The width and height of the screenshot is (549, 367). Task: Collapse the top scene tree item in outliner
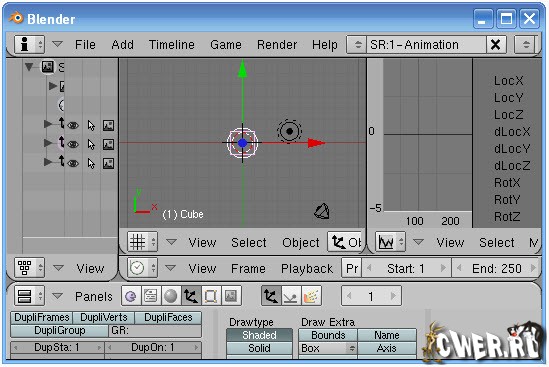(29, 67)
